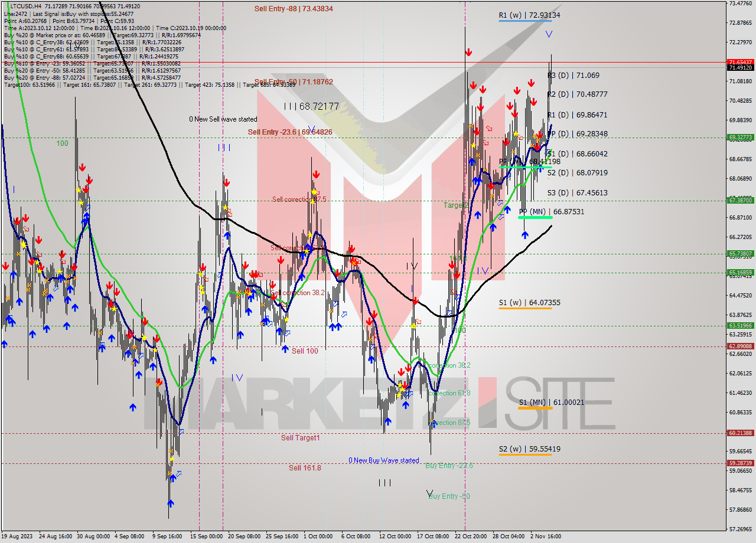Click the red 62.89088 price tag

click(740, 346)
